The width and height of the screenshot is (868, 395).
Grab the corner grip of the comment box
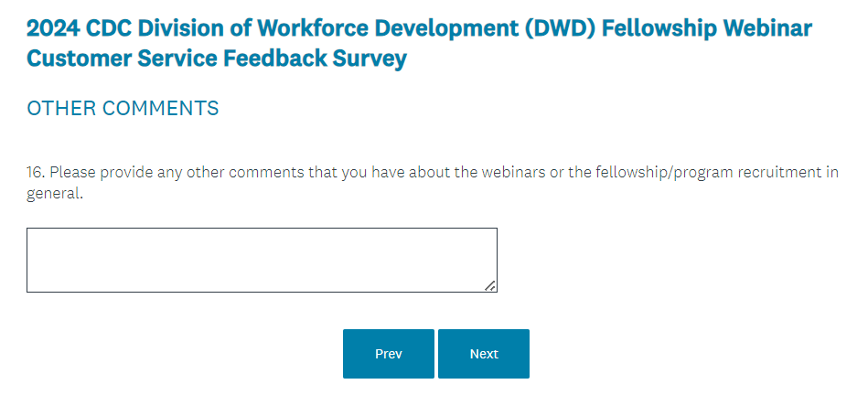click(x=491, y=286)
